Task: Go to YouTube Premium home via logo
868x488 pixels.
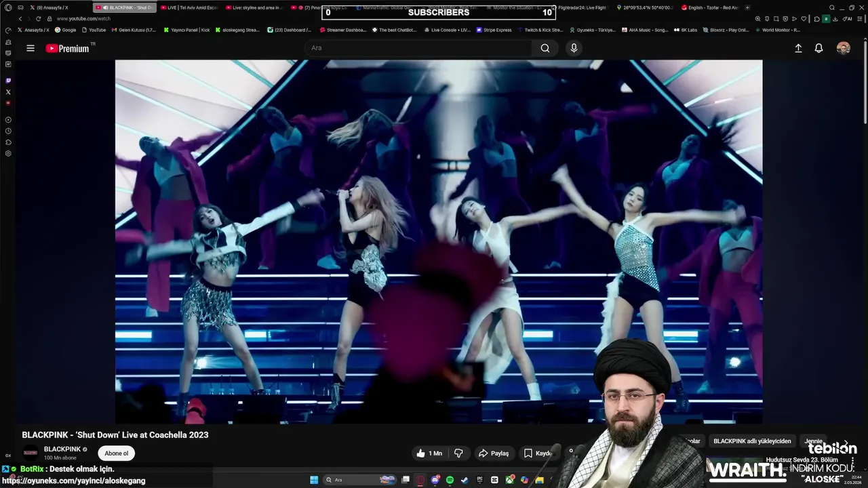Action: 68,48
